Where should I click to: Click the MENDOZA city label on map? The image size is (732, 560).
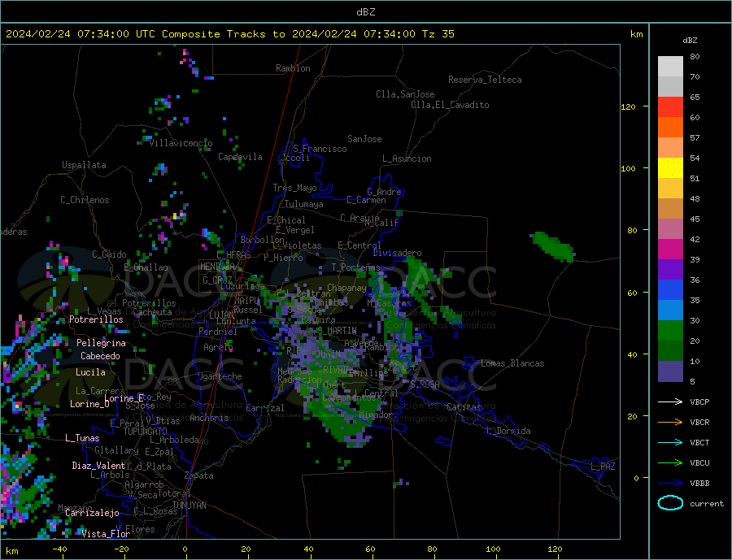click(217, 267)
